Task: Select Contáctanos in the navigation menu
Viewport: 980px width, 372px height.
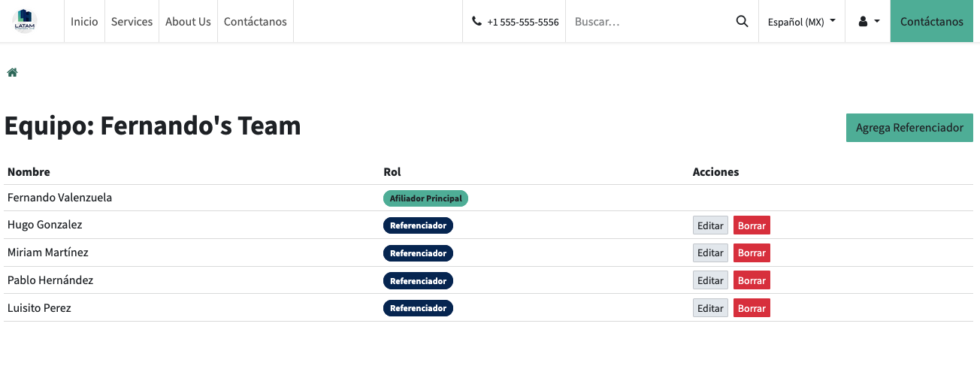Action: coord(256,22)
